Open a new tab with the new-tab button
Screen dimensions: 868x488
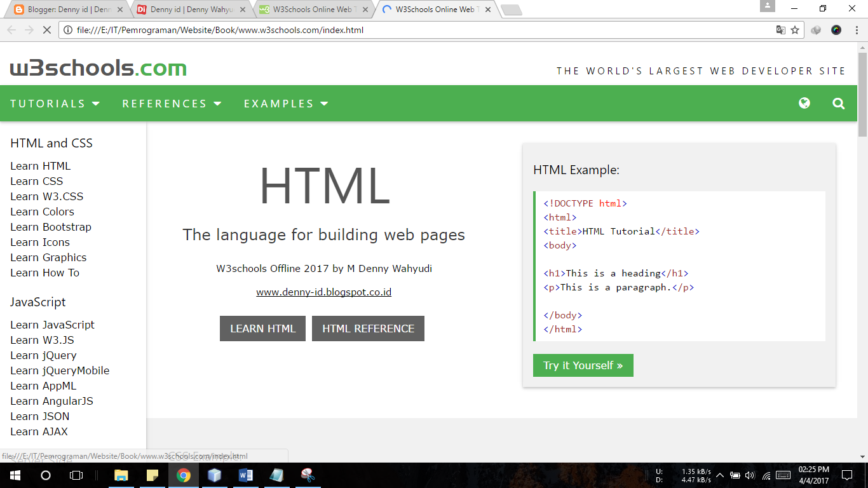tap(511, 10)
